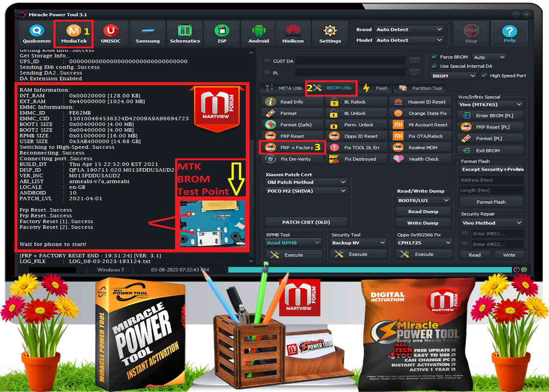Open the UNISOC module
549x392 pixels.
pos(111,34)
